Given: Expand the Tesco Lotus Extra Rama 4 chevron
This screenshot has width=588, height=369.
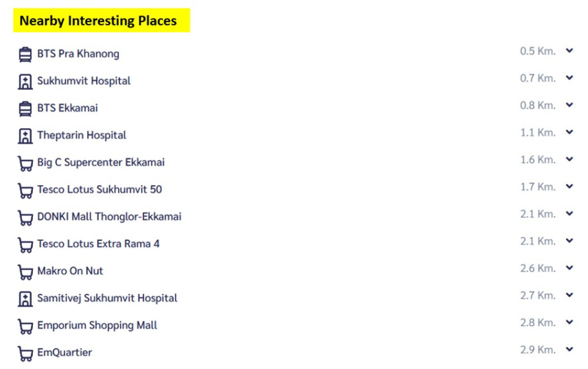Looking at the screenshot, I should point(569,240).
